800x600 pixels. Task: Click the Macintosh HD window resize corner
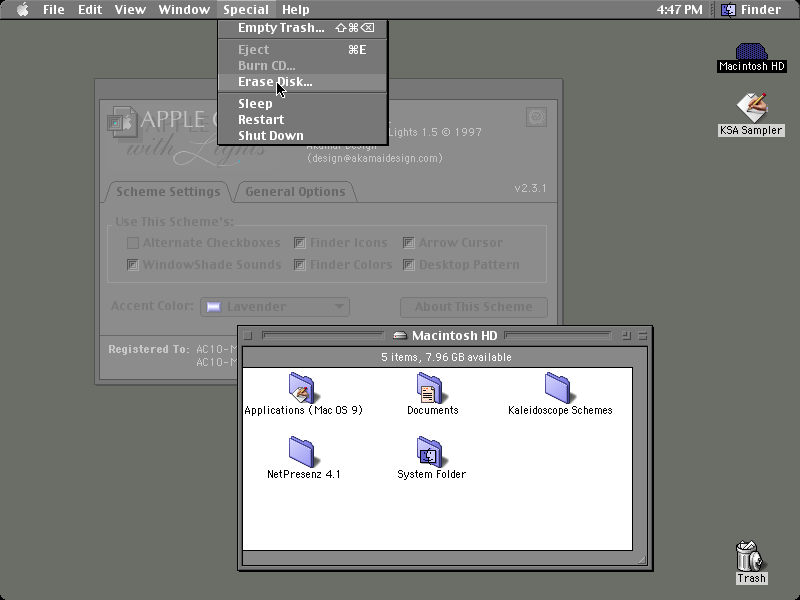coord(642,560)
